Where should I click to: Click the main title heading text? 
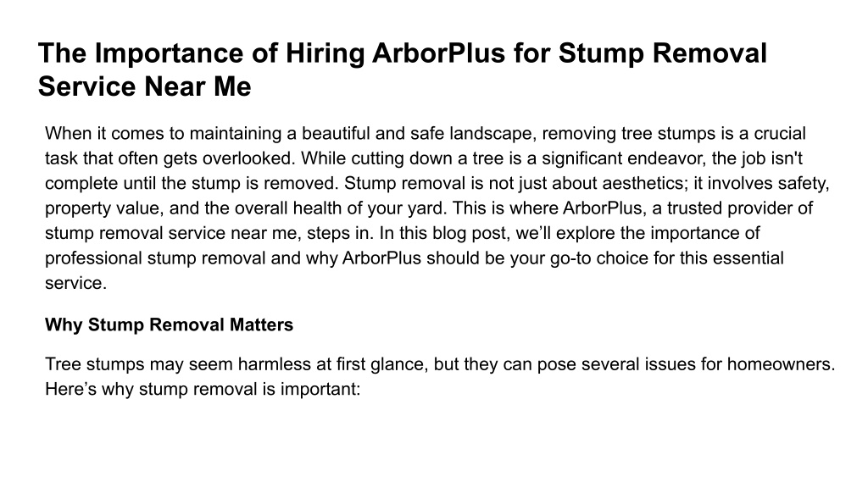pos(403,69)
